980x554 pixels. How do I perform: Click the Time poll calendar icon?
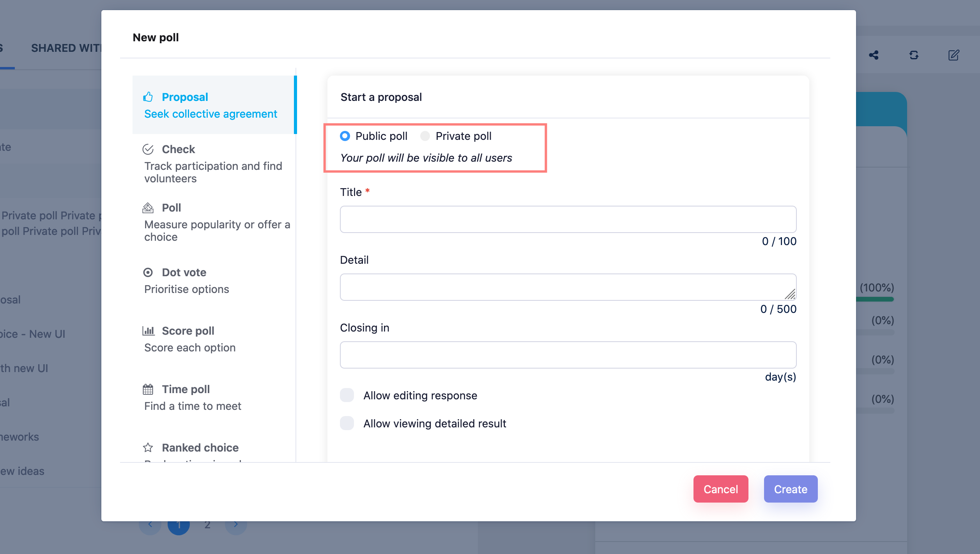148,389
